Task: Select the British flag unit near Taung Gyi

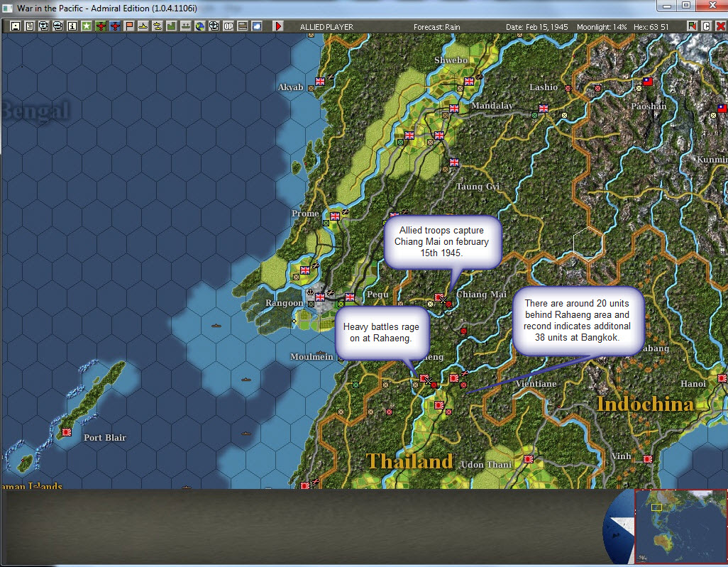Action: coord(454,162)
